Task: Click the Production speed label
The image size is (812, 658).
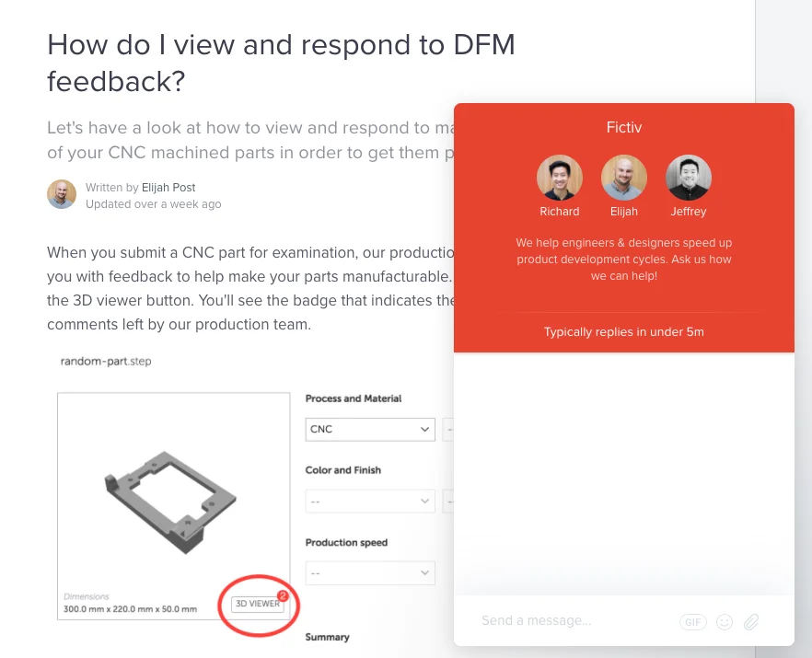Action: coord(346,543)
